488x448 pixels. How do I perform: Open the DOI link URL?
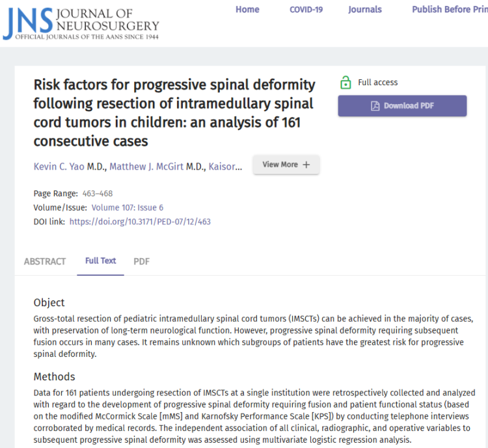coord(140,222)
